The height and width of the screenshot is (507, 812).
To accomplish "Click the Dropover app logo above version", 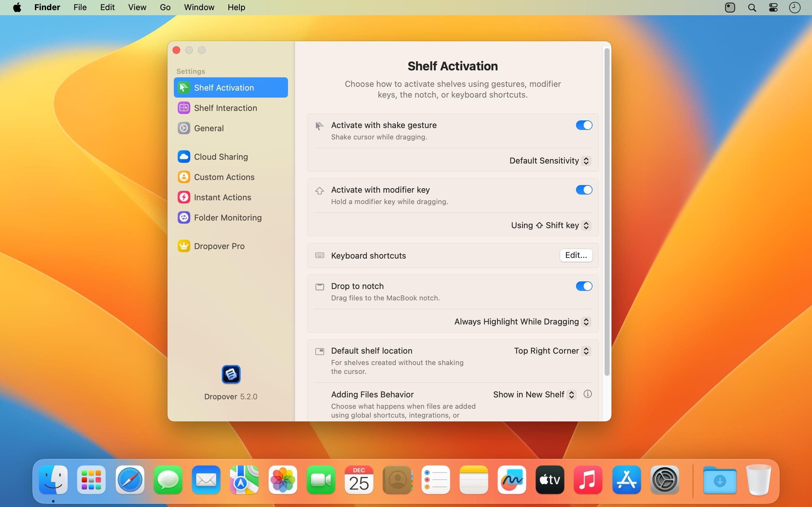I will (x=231, y=374).
